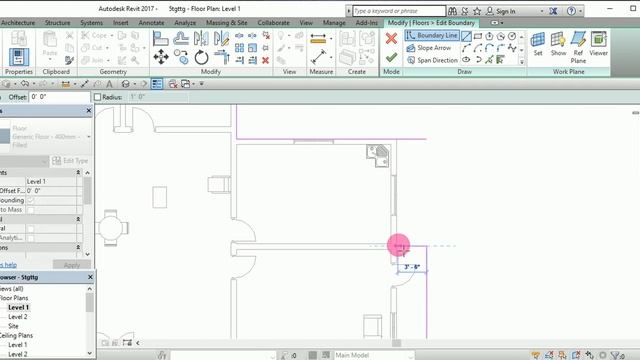Select the Trim/Extend to Corner tool

[x=222, y=57]
